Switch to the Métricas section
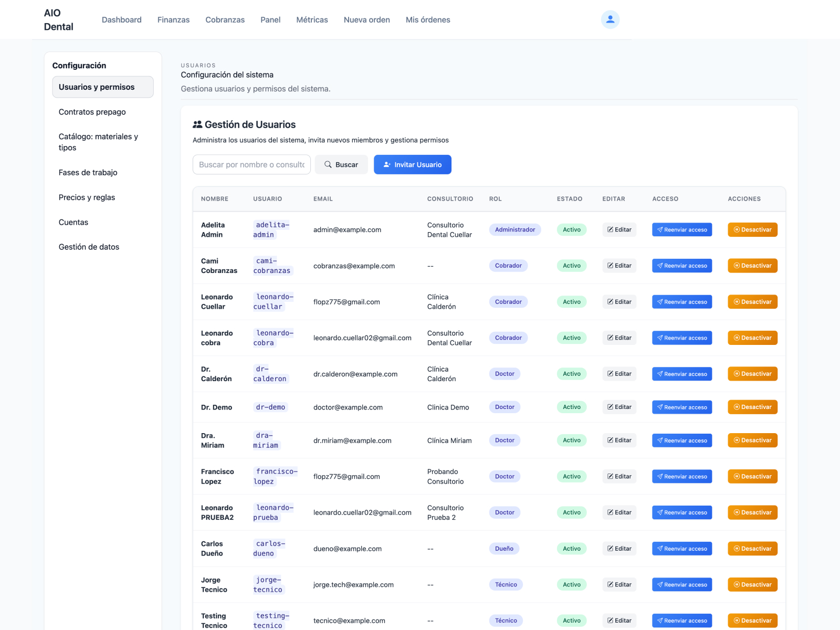 pos(312,19)
